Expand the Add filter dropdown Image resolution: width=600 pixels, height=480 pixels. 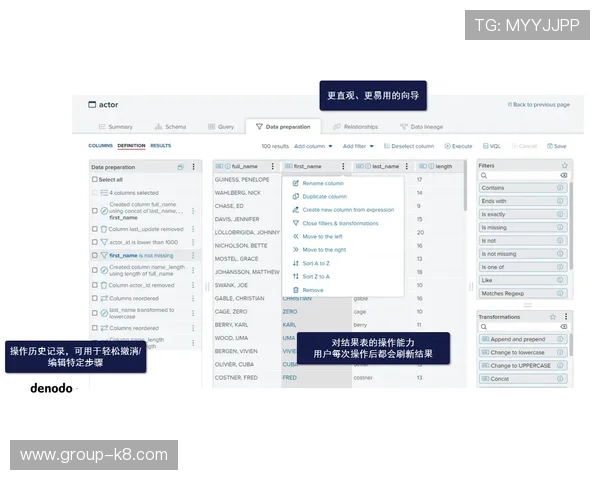pos(360,146)
